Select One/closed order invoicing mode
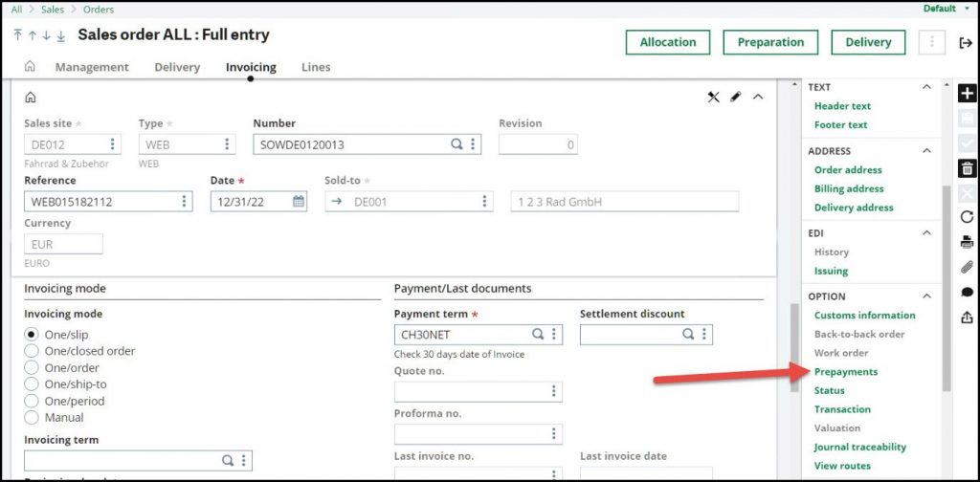Screen dimensions: 980x482 click(x=32, y=351)
